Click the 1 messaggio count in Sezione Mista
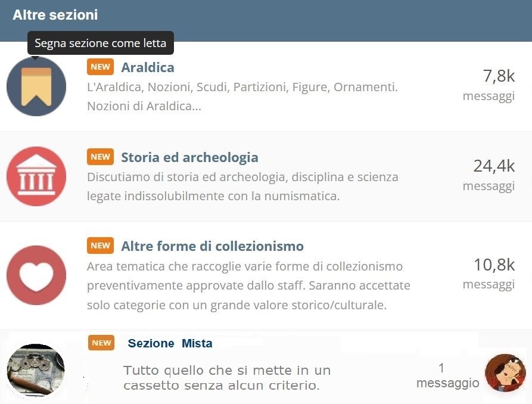 click(447, 375)
